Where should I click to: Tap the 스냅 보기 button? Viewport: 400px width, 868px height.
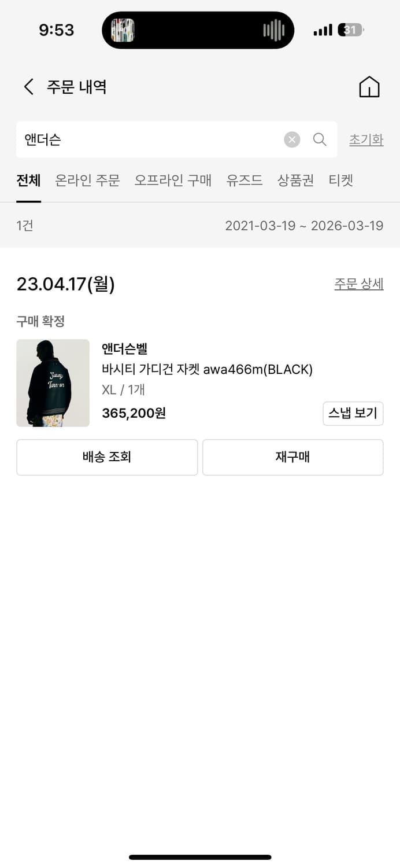pos(353,413)
